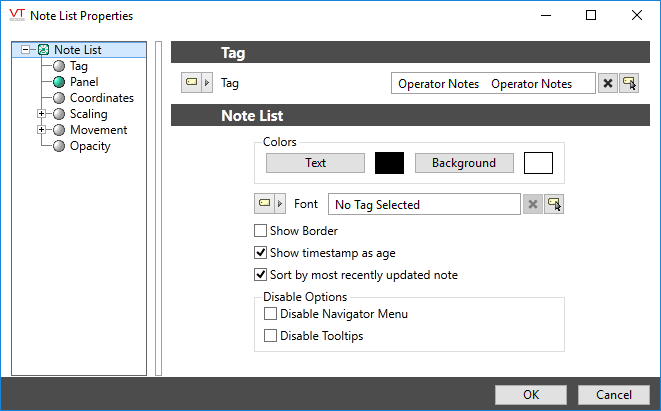Image resolution: width=661 pixels, height=411 pixels.
Task: Open tag browser for Font field
Action: point(554,204)
